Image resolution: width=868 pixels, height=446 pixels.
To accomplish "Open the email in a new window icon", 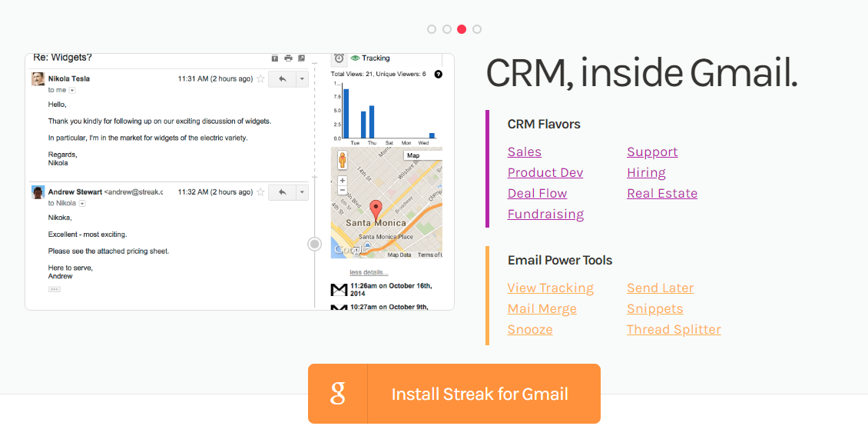I will coord(301,58).
